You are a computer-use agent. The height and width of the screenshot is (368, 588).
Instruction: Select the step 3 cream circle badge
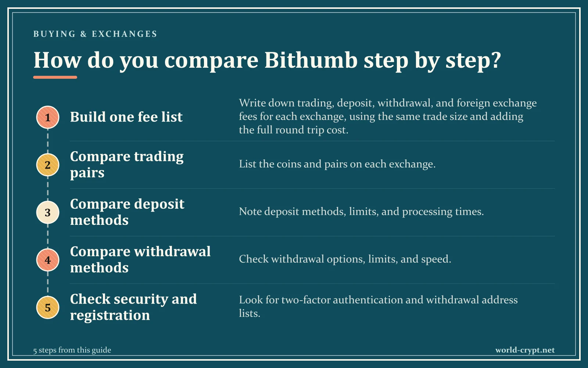[x=48, y=212]
